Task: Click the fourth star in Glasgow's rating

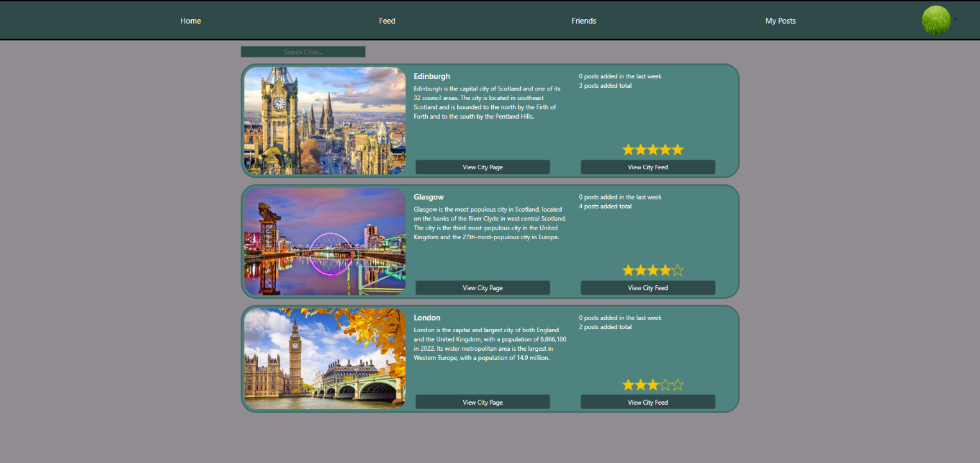Action: (665, 271)
